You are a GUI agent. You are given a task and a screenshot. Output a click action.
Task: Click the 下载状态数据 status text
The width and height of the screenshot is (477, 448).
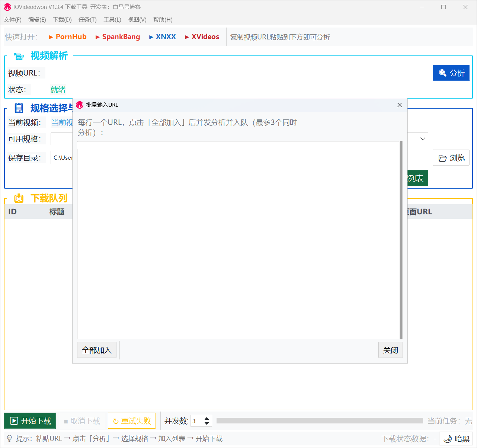point(409,439)
